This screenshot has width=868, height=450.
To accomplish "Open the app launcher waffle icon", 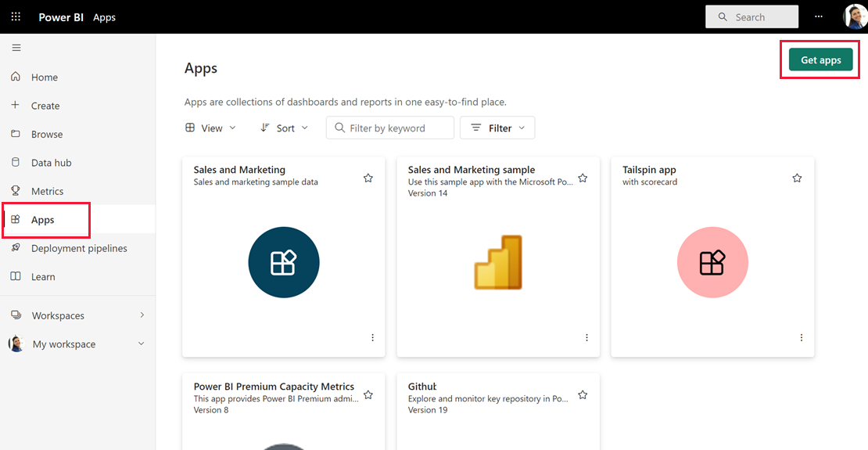I will tap(16, 16).
